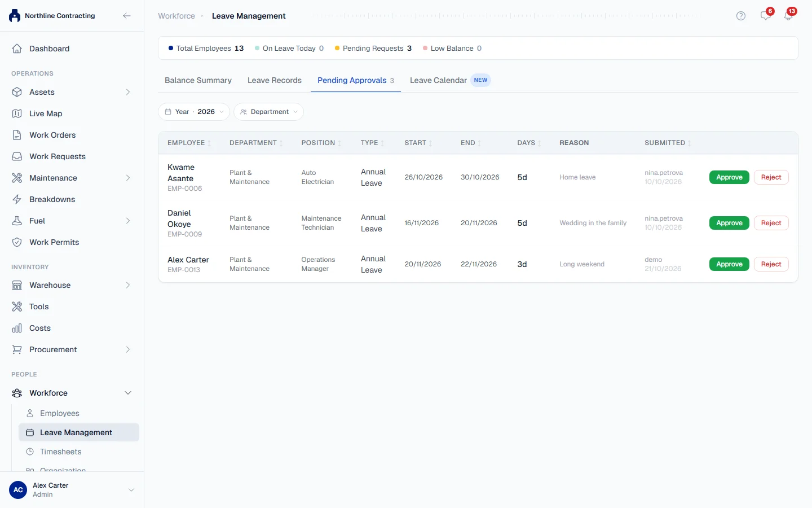Open the Leave Calendar tab
The image size is (812, 508).
click(x=450, y=80)
